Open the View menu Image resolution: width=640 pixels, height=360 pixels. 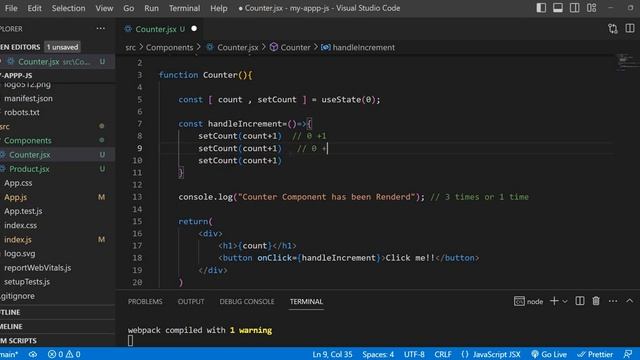104,8
